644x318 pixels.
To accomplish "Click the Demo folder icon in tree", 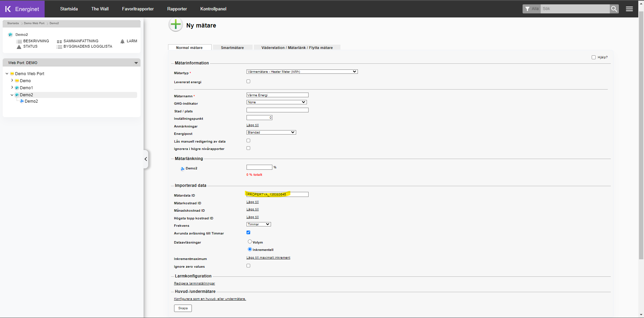I will click(x=17, y=81).
